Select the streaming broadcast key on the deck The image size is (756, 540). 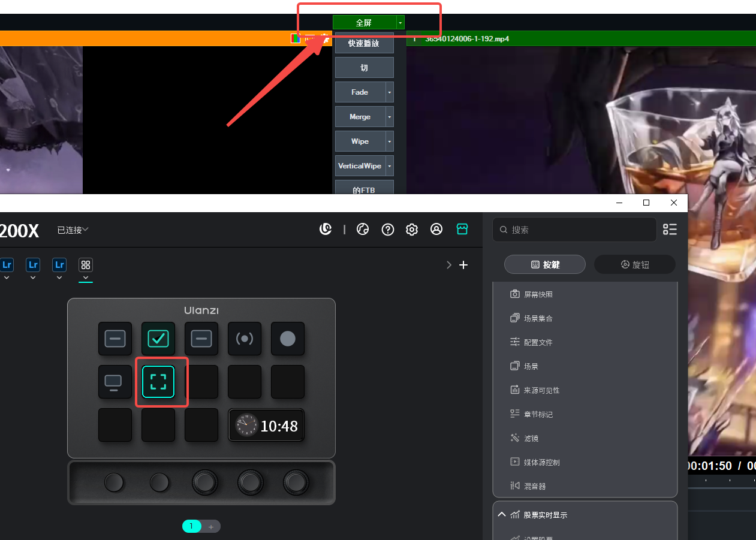(245, 339)
